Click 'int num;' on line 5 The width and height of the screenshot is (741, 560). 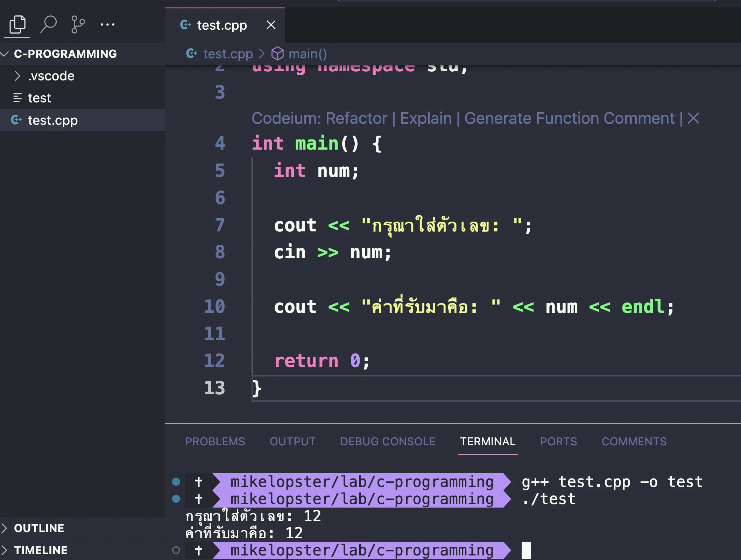tap(316, 171)
